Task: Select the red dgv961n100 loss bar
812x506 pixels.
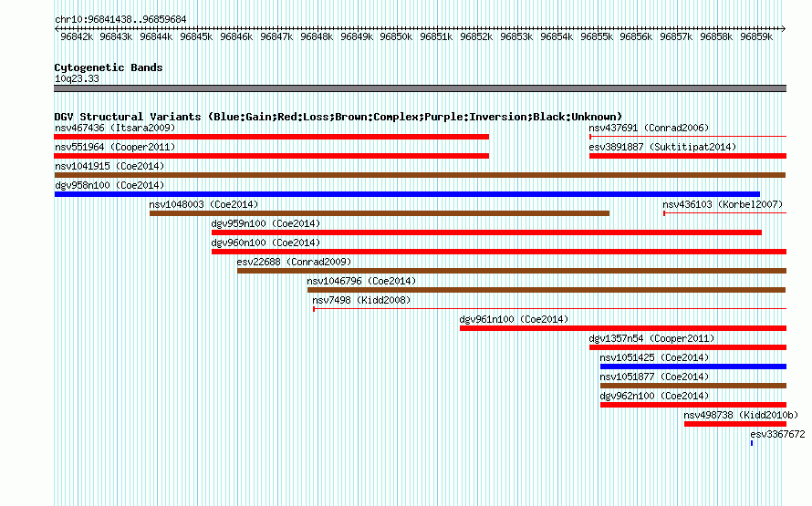Action: click(x=623, y=328)
